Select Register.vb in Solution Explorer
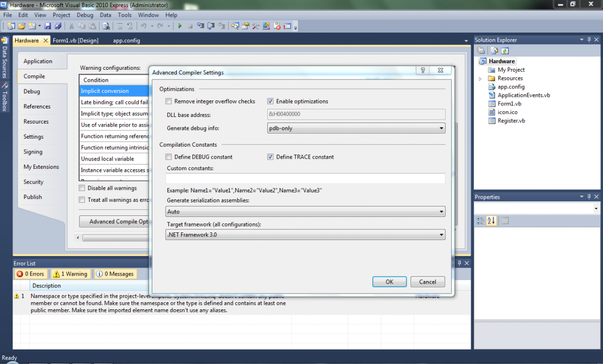603x364 pixels. click(x=511, y=121)
